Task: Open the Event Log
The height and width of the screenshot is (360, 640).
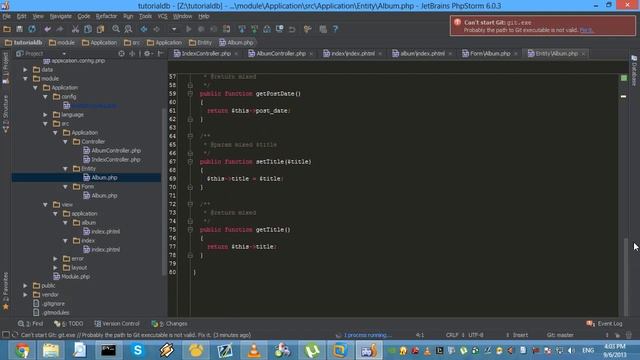Action: 604,324
